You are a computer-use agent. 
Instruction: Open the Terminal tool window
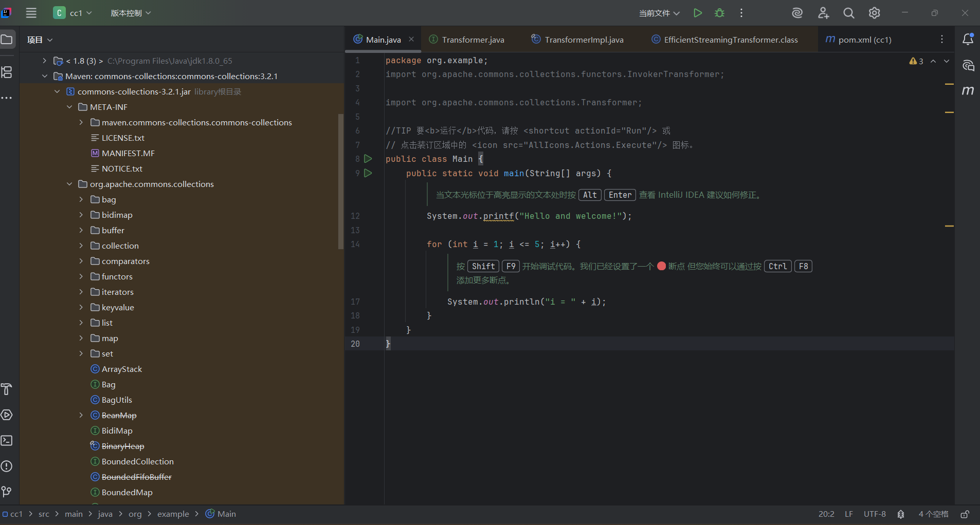click(x=7, y=441)
